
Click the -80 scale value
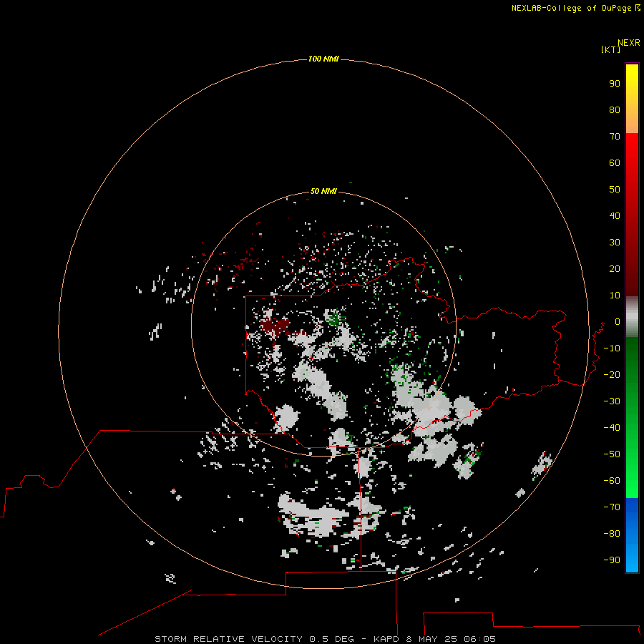tap(612, 534)
